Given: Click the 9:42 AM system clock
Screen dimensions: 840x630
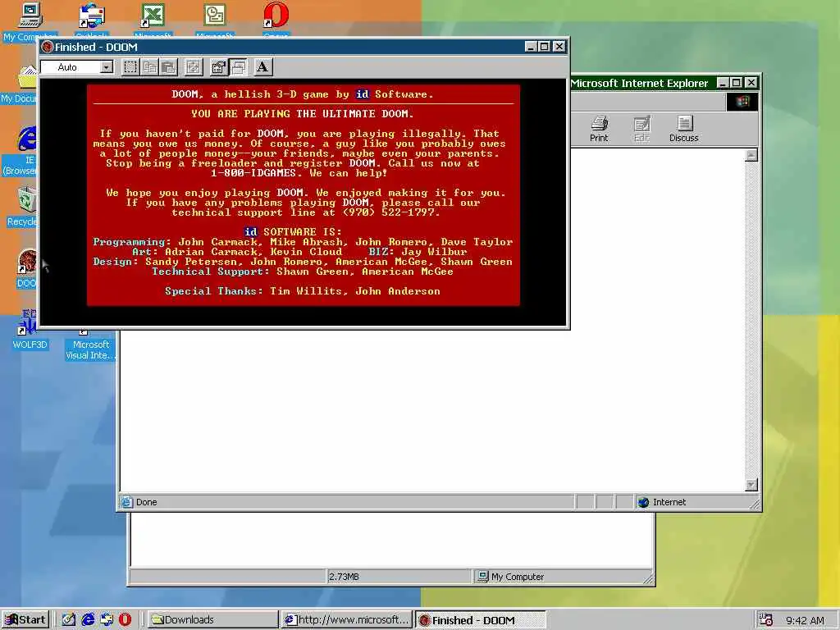Looking at the screenshot, I should click(806, 620).
